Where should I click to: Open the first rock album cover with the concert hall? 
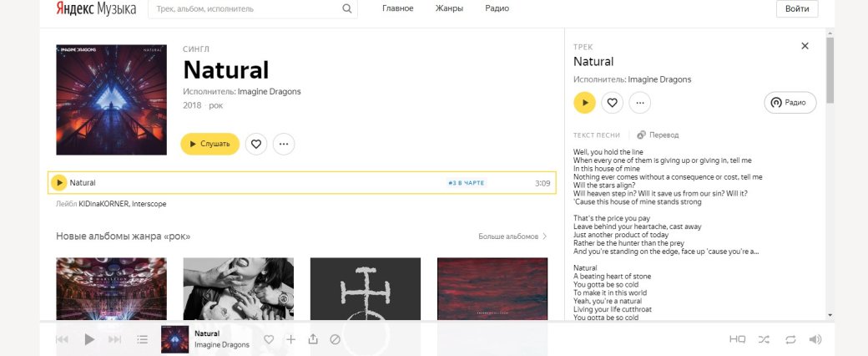tap(111, 288)
